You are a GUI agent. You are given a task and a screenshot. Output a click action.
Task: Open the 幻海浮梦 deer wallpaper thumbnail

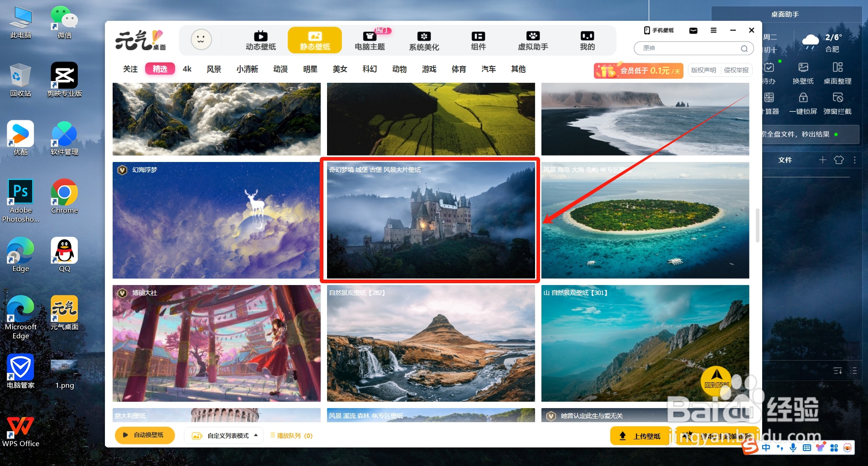pos(217,220)
